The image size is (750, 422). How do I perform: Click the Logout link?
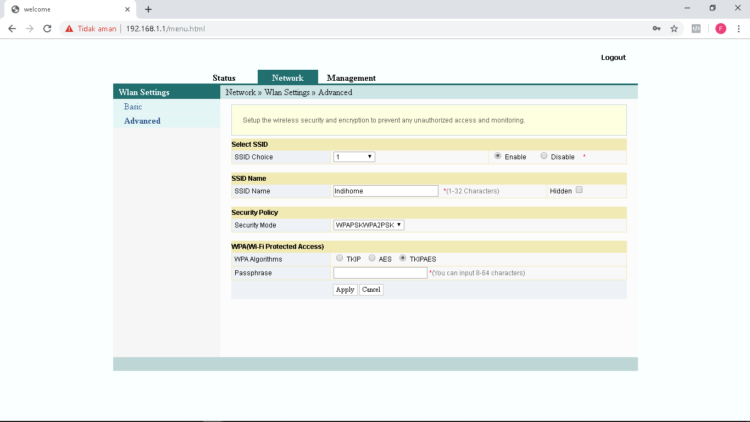click(x=613, y=58)
